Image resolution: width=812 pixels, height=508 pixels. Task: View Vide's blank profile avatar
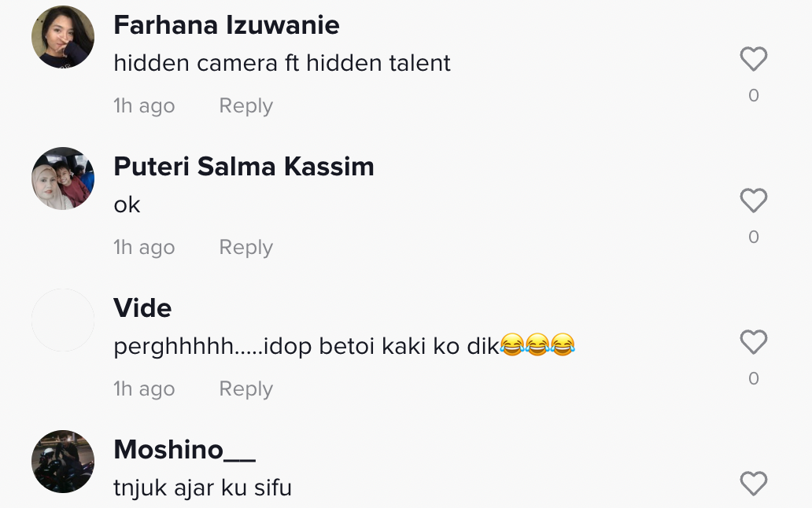63,320
